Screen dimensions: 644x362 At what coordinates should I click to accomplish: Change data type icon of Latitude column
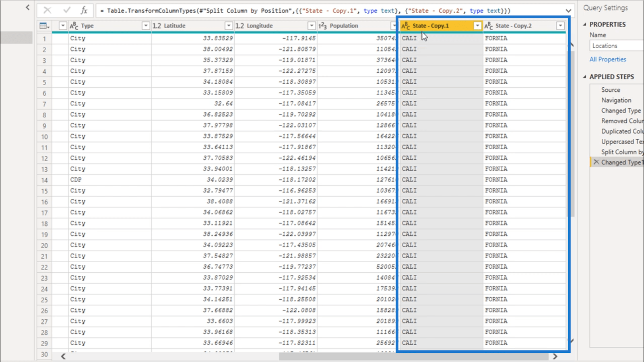click(x=157, y=26)
